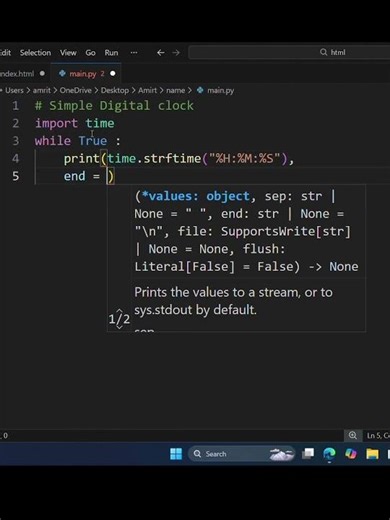The height and width of the screenshot is (520, 390).
Task: Click unsaved dot on main.py tab
Action: (113, 73)
